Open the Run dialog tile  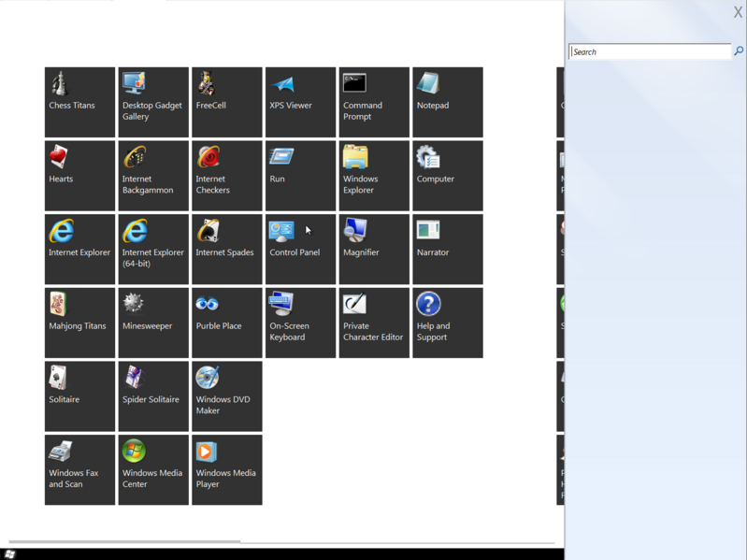(301, 176)
